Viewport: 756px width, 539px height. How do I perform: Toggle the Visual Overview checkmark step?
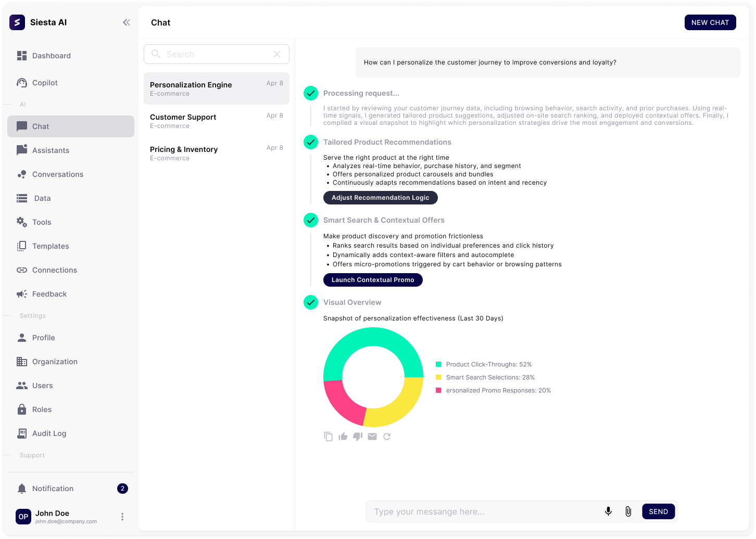click(x=311, y=302)
